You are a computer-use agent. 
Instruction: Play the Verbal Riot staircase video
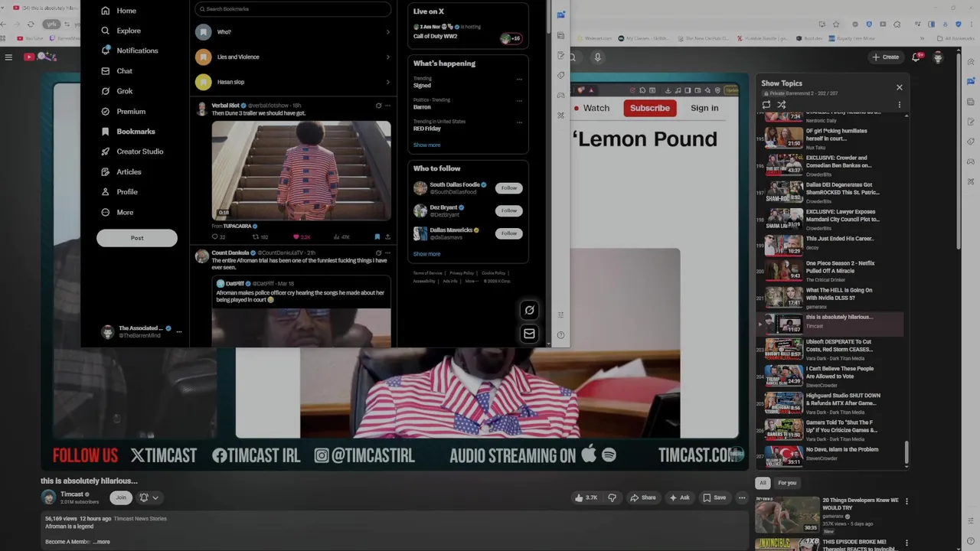[x=301, y=170]
